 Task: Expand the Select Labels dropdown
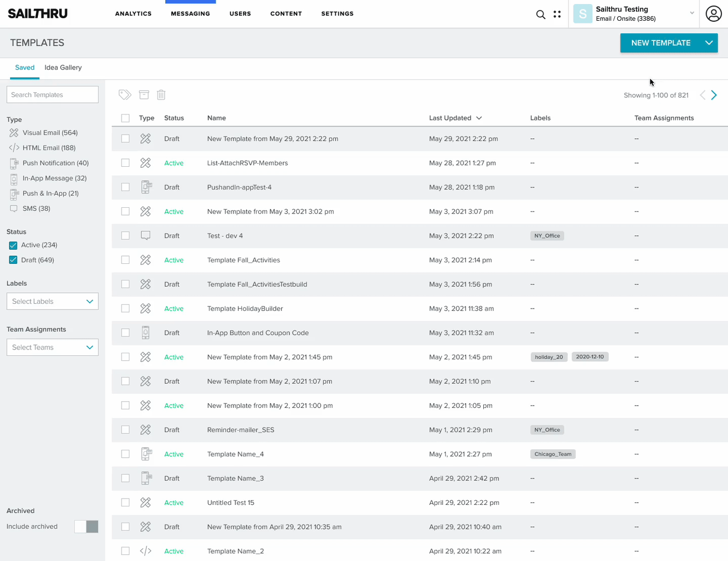click(52, 301)
